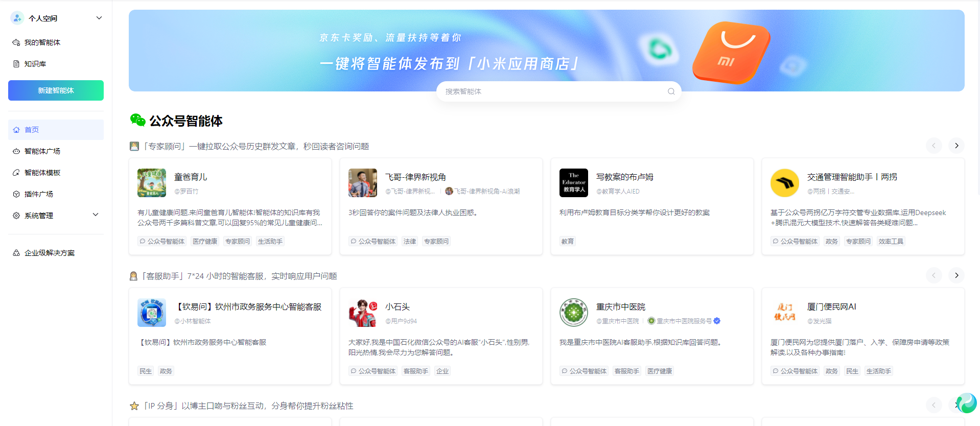Expand the 个人空间 workspace dropdown

pyautogui.click(x=99, y=18)
